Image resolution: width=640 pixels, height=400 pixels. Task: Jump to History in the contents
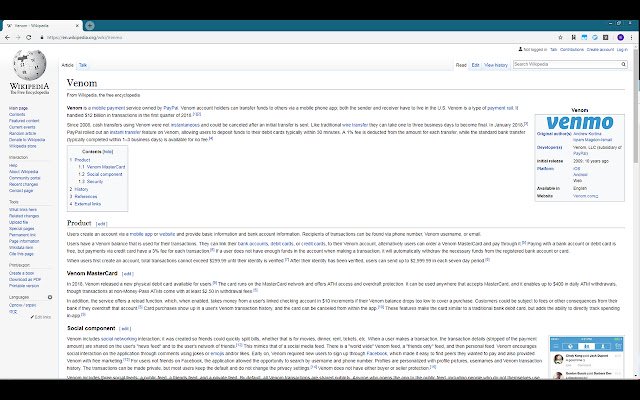pos(79,189)
